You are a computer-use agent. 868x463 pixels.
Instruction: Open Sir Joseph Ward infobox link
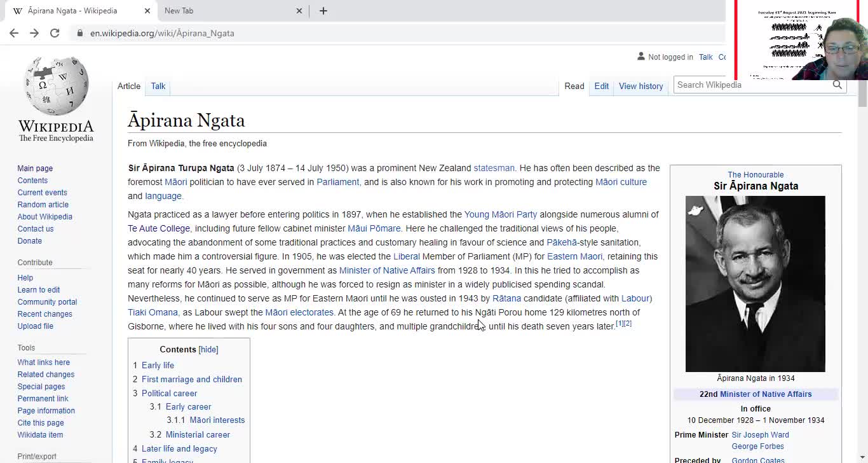760,435
